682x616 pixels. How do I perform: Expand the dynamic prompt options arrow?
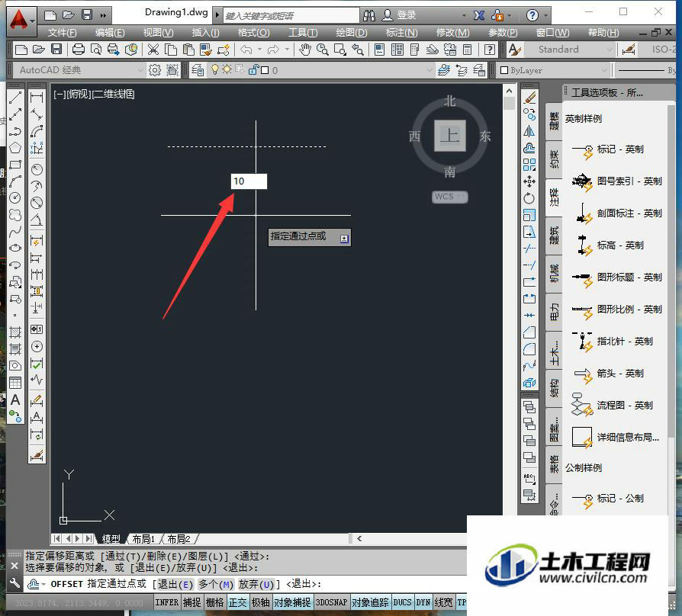pyautogui.click(x=345, y=238)
